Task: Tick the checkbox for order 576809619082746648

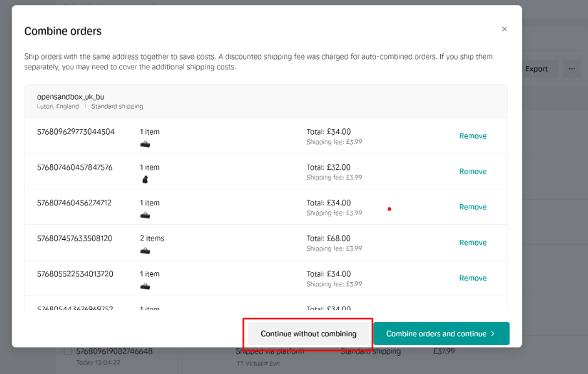Action: pos(68,351)
